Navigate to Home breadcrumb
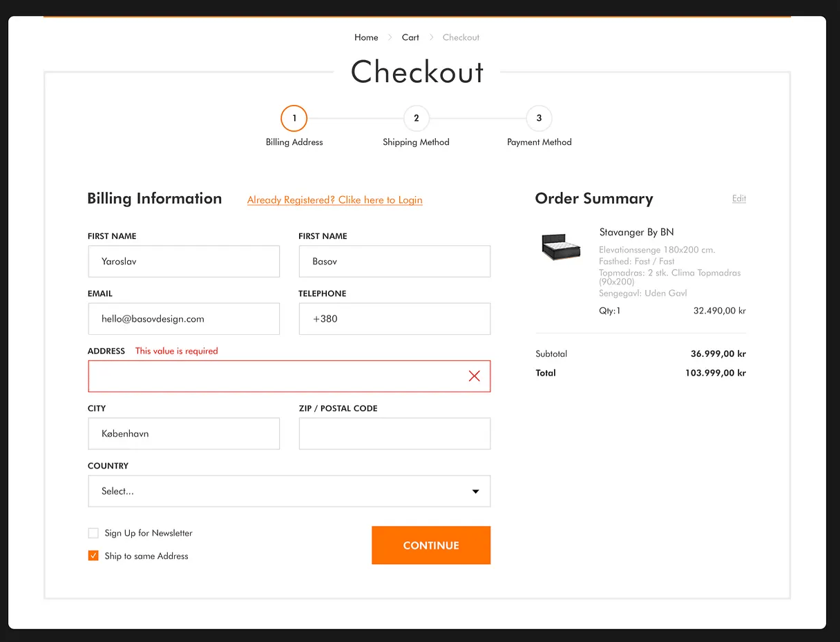840x642 pixels. [366, 37]
